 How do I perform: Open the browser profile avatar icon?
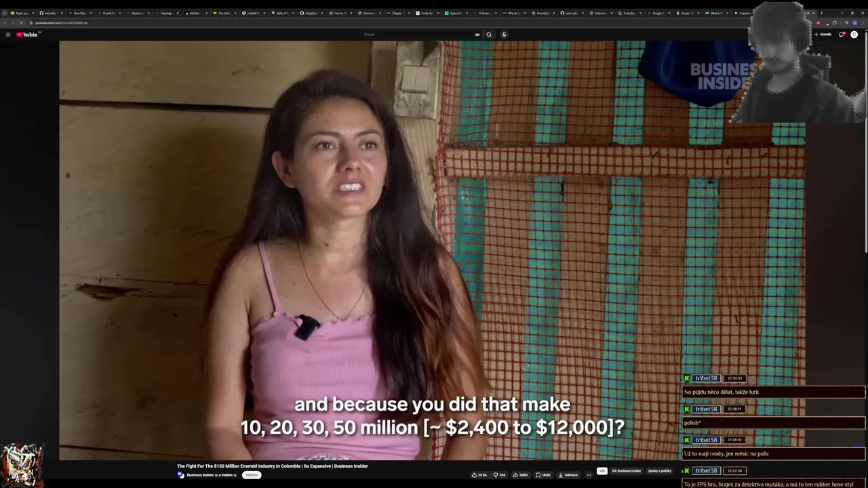(855, 23)
